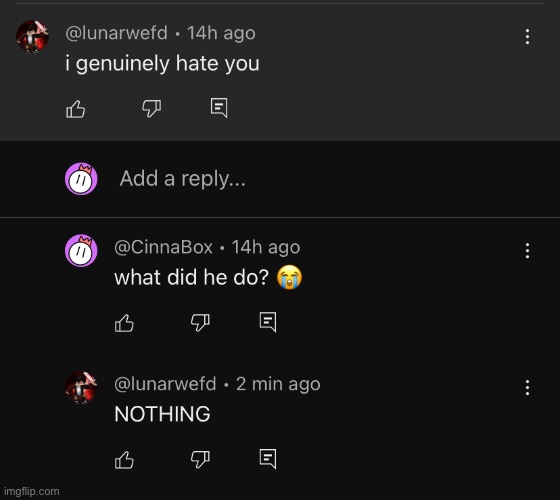This screenshot has width=560, height=500.
Task: Click reply icon under "NOTHING" comment
Action: [x=268, y=459]
